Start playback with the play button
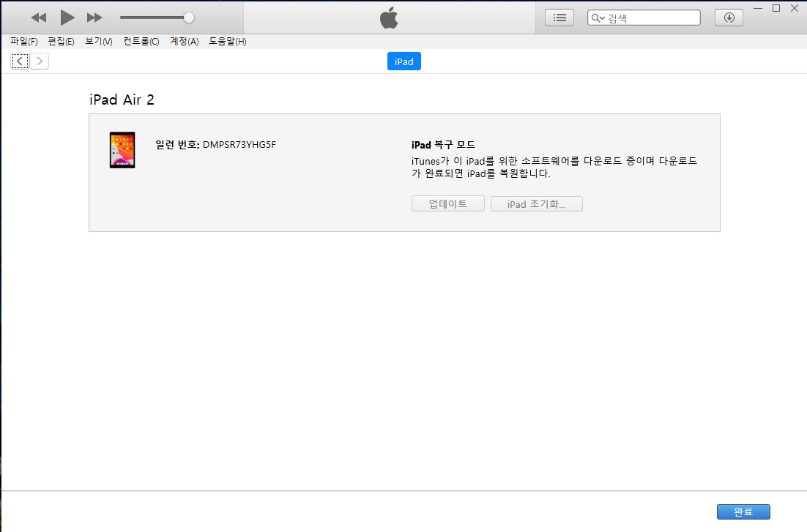 pos(67,18)
